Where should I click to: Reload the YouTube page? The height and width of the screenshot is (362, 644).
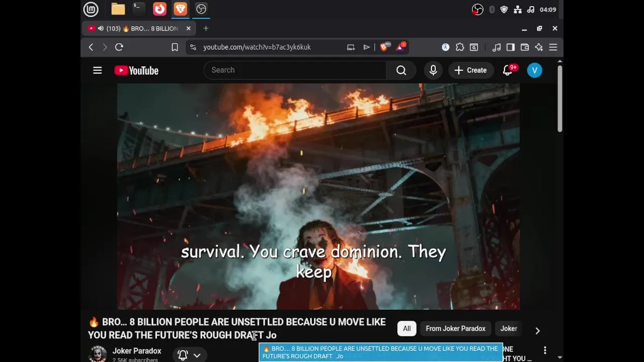click(119, 47)
